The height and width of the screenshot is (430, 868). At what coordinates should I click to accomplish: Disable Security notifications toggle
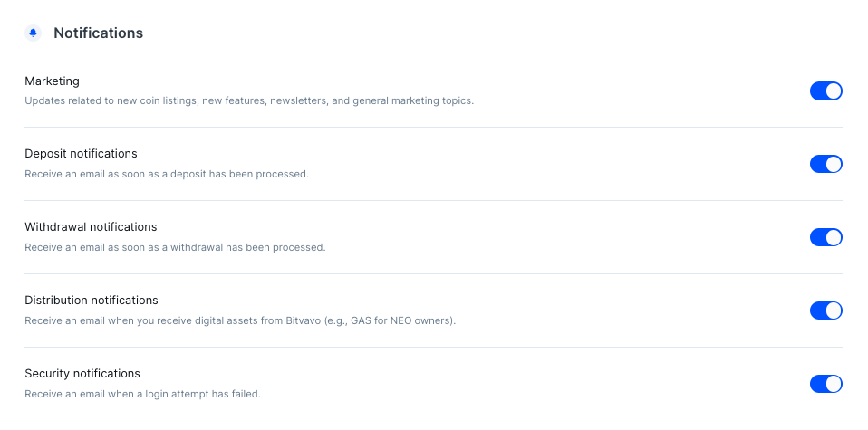(x=826, y=384)
